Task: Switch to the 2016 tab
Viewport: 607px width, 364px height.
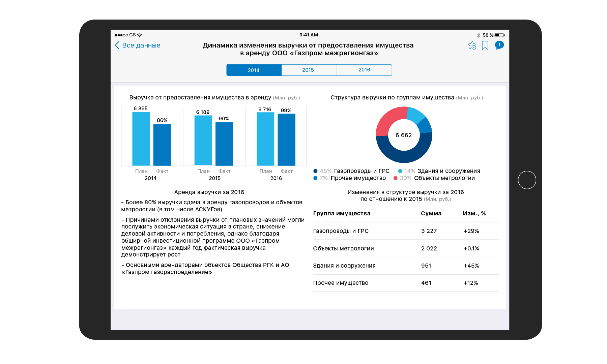Action: [x=364, y=70]
